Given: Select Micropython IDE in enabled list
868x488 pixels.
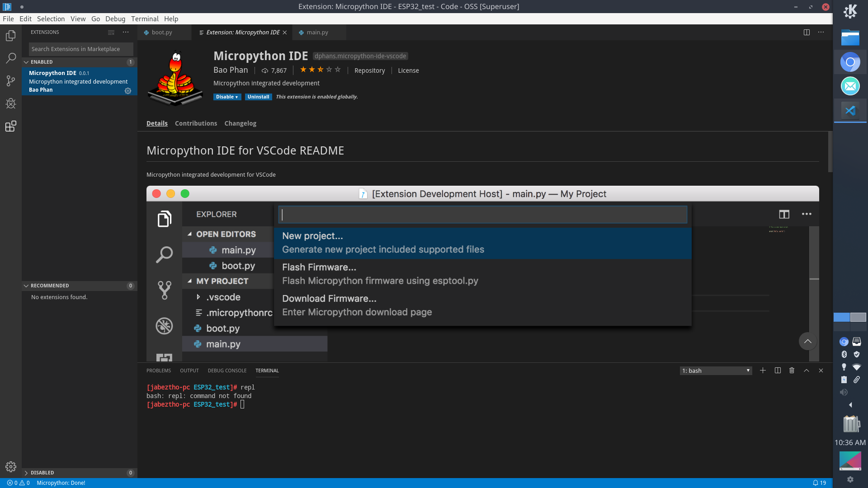Looking at the screenshot, I should [x=80, y=81].
